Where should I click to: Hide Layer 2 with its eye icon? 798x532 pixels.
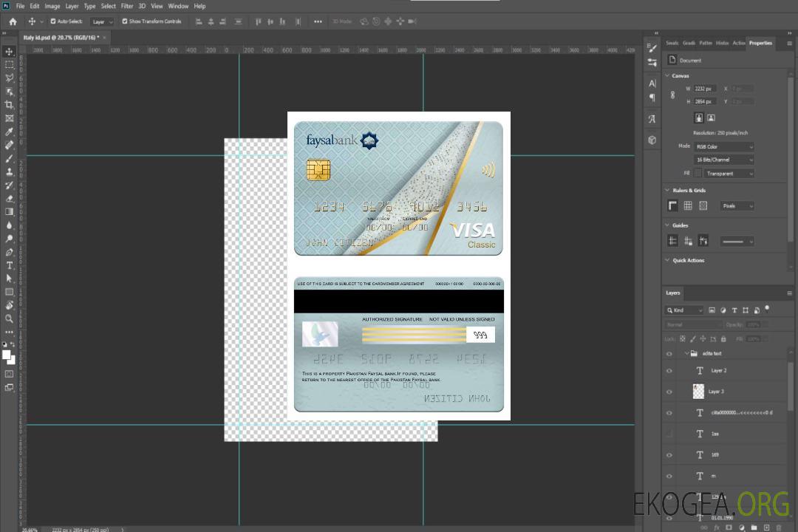(x=669, y=371)
